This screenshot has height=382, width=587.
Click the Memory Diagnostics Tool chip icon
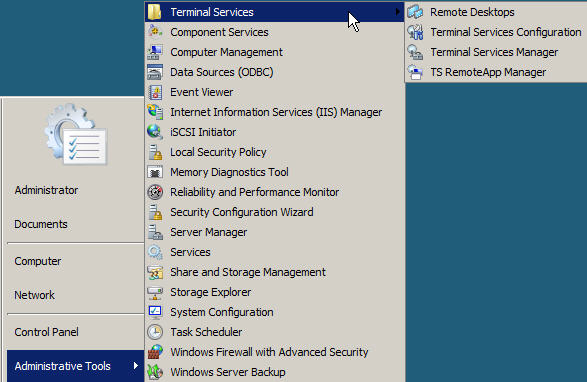pyautogui.click(x=155, y=172)
